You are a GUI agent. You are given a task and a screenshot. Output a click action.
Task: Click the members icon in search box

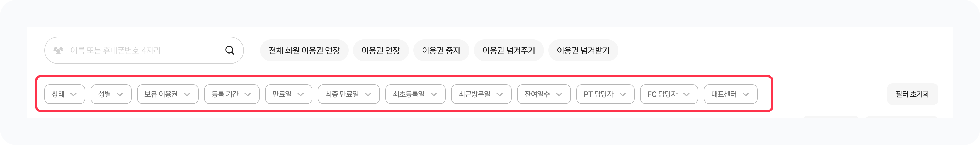coord(58,50)
